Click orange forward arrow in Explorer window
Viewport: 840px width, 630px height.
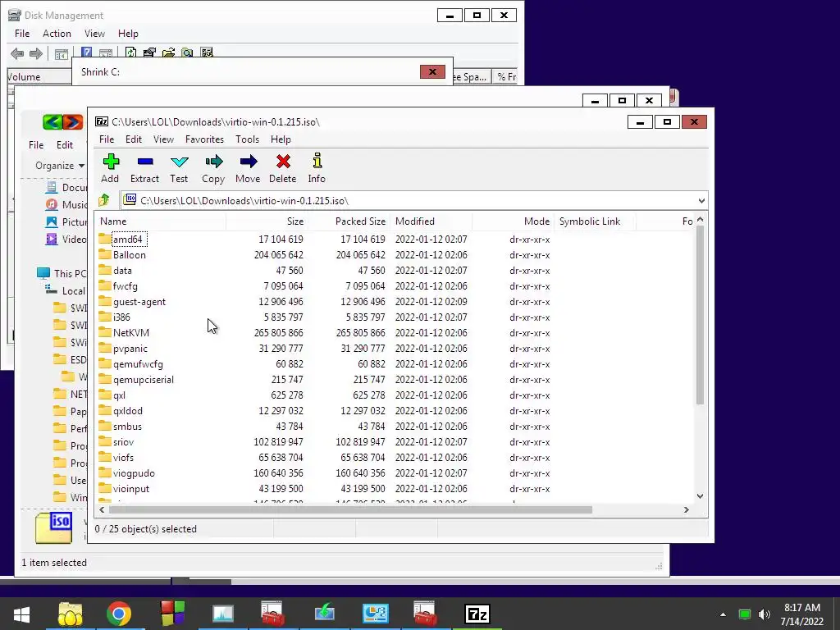[73, 122]
